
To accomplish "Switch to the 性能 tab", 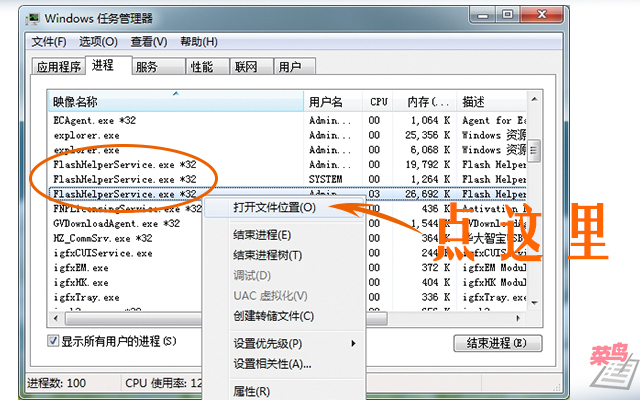I will [207, 67].
